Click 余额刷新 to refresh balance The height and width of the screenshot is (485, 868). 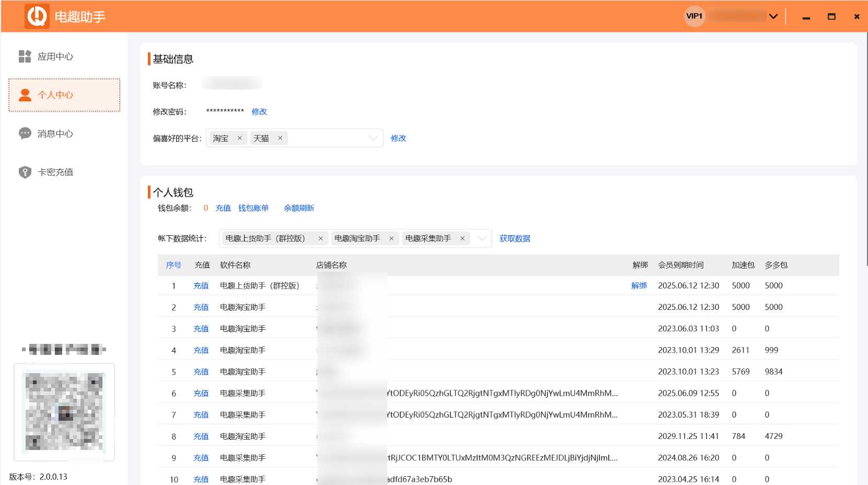pyautogui.click(x=299, y=208)
